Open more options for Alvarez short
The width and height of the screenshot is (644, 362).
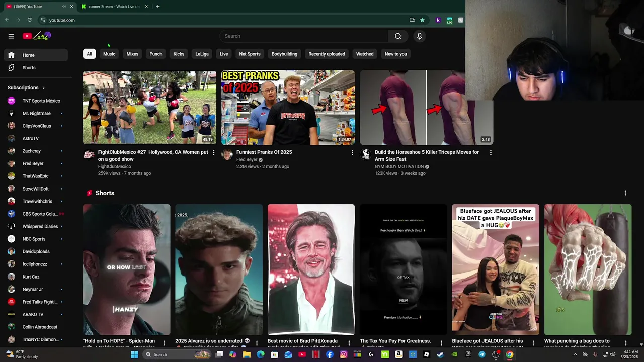click(257, 343)
